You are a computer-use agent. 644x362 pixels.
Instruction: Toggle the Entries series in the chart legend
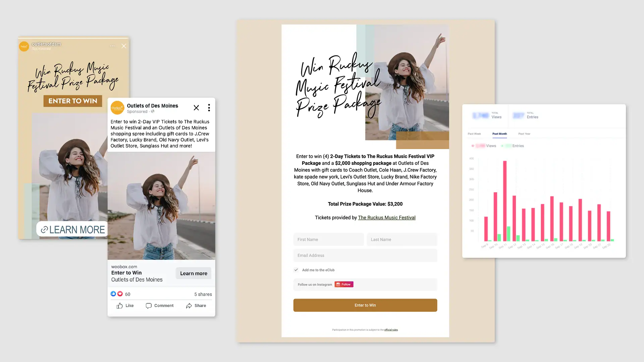coord(512,146)
